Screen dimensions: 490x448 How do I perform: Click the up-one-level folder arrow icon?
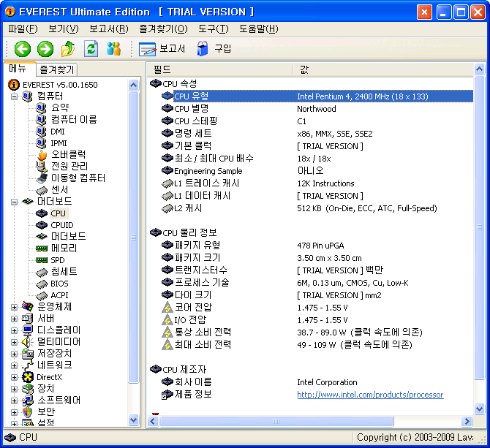[68, 49]
